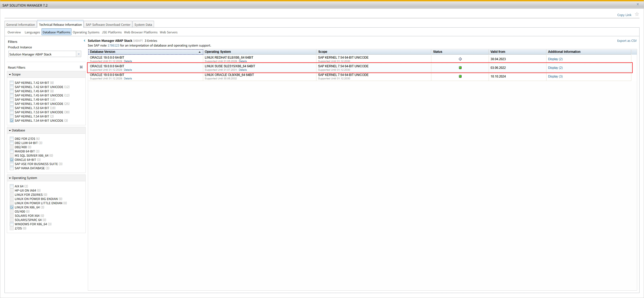Switch to the JSE Platforms sub-tab
This screenshot has width=644, height=298.
pyautogui.click(x=112, y=32)
